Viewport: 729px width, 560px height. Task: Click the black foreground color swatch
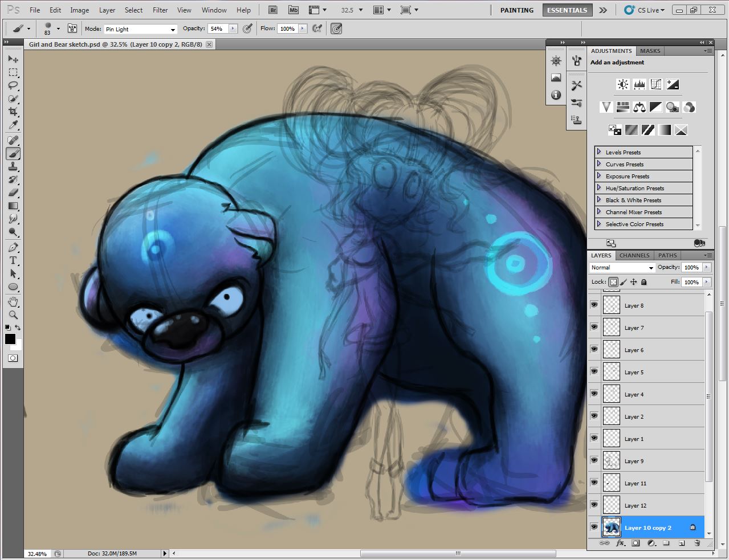click(x=10, y=340)
